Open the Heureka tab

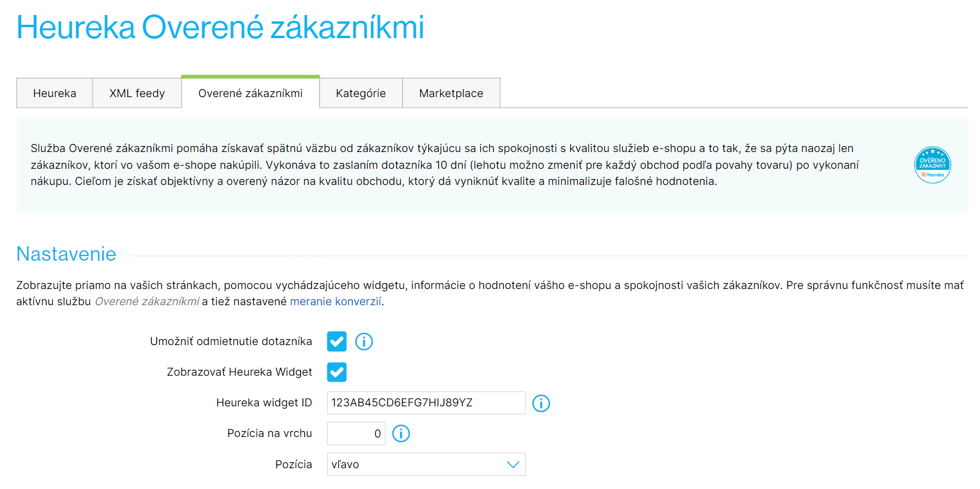(54, 93)
